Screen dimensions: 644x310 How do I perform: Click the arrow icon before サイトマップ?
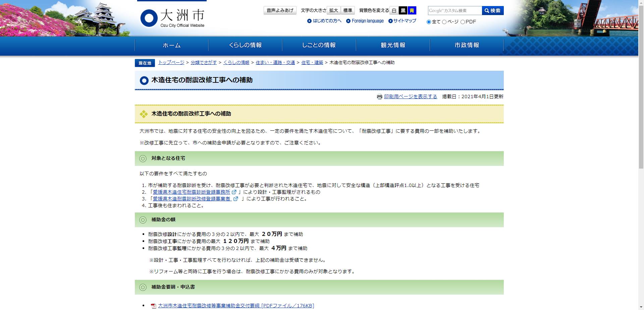point(390,21)
